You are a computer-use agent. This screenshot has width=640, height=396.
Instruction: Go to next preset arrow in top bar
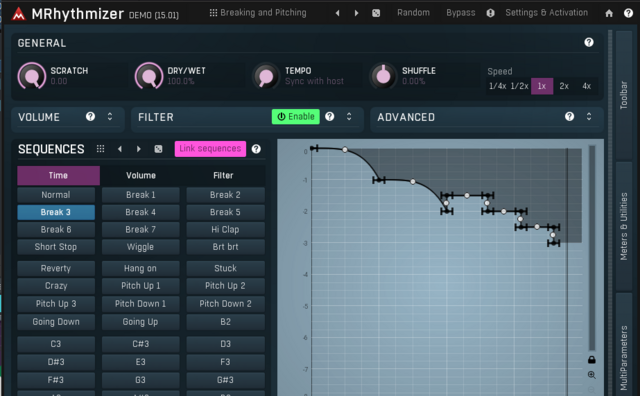tap(356, 13)
